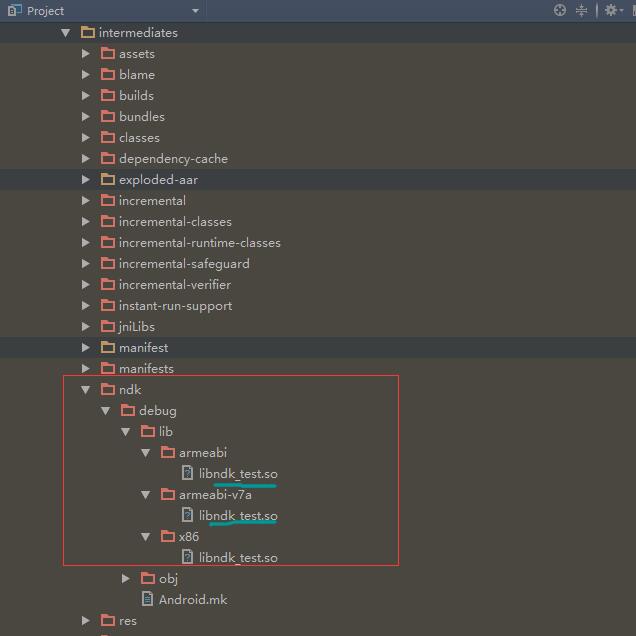Expand the obj folder
Viewport: 636px width, 636px height.
125,578
